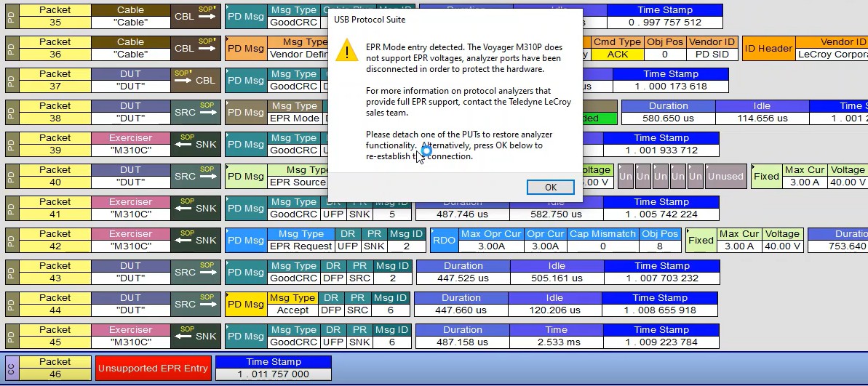The height and width of the screenshot is (386, 868).
Task: Click the EPR Mode message type value
Action: coord(295,118)
